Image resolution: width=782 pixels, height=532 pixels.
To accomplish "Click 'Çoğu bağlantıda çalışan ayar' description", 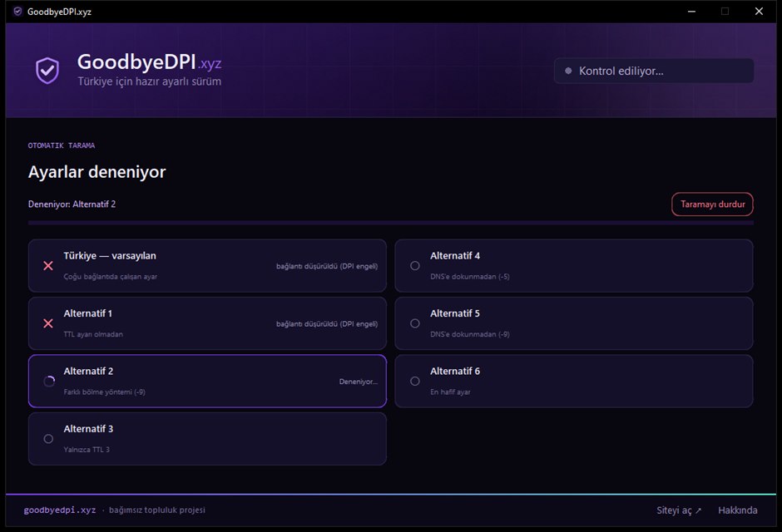I will click(110, 277).
